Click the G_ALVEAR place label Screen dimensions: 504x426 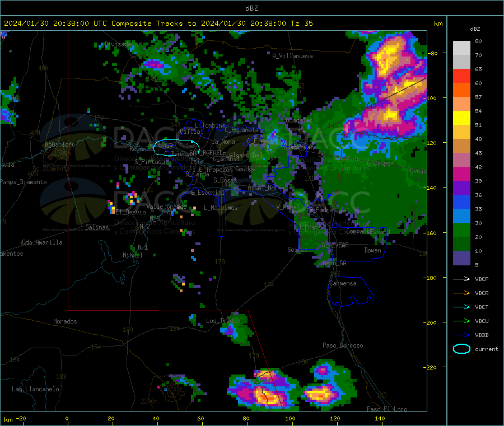[335, 245]
